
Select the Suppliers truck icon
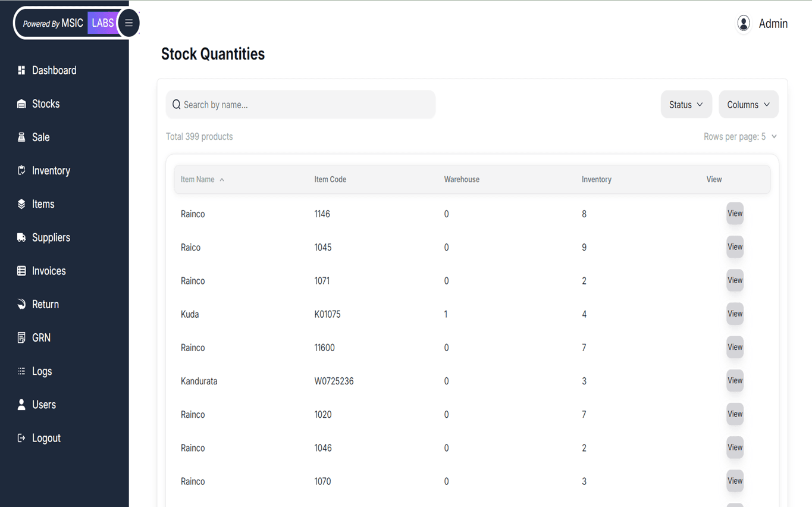[21, 237]
